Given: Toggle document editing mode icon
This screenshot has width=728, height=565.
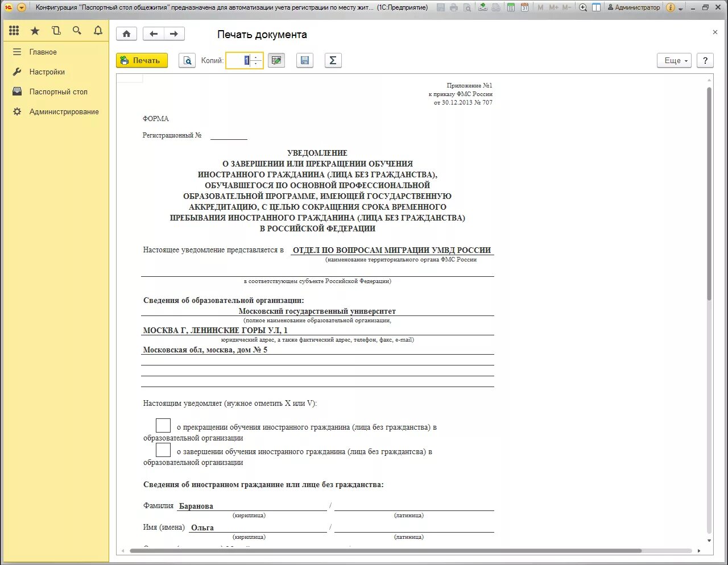Looking at the screenshot, I should [276, 60].
